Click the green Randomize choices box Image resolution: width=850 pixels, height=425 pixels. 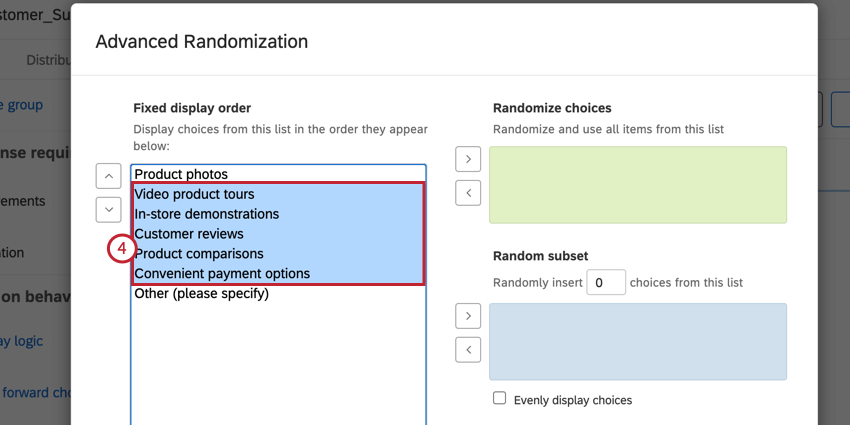point(637,184)
